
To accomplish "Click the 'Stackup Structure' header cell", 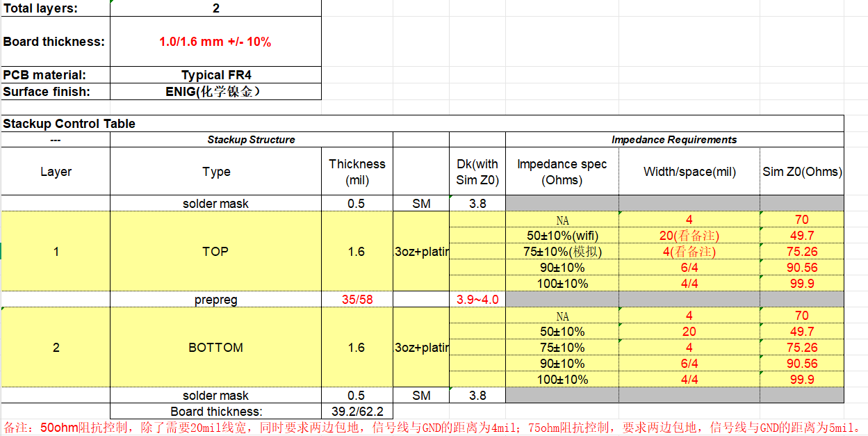I will tap(251, 140).
